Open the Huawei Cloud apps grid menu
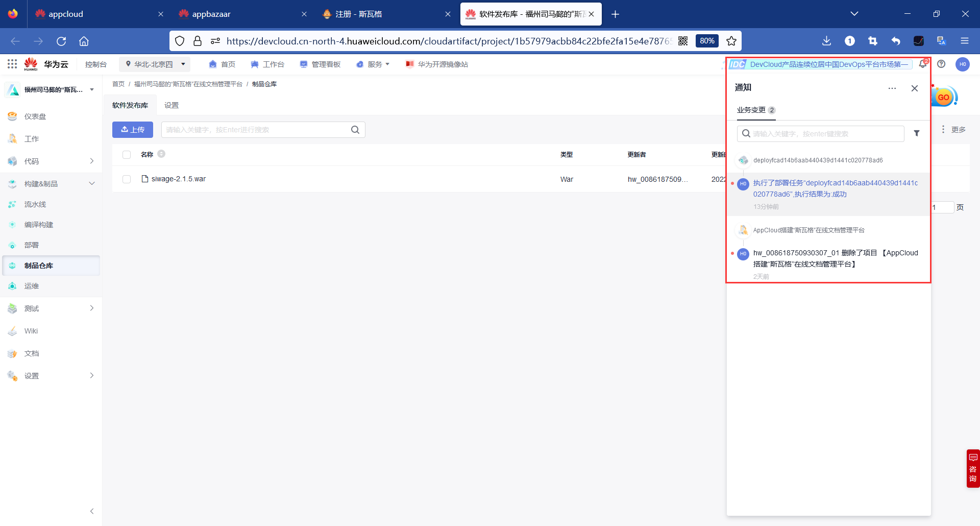This screenshot has width=980, height=526. click(x=12, y=64)
